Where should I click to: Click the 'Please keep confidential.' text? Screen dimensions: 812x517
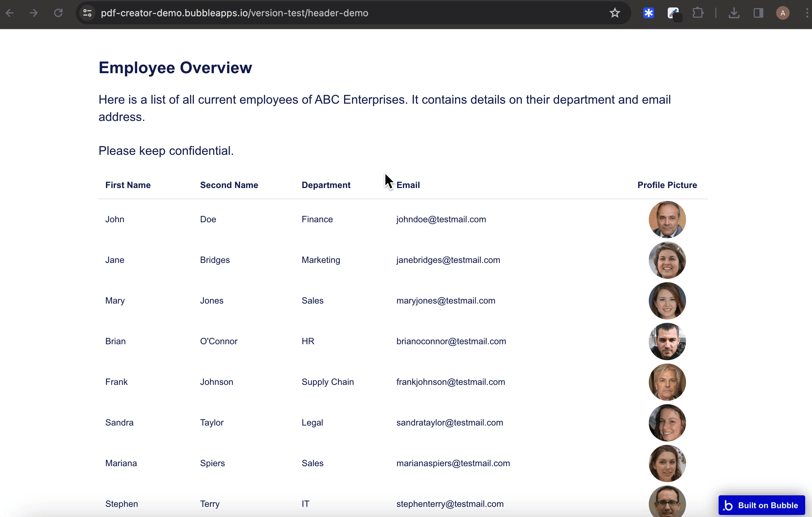tap(166, 151)
